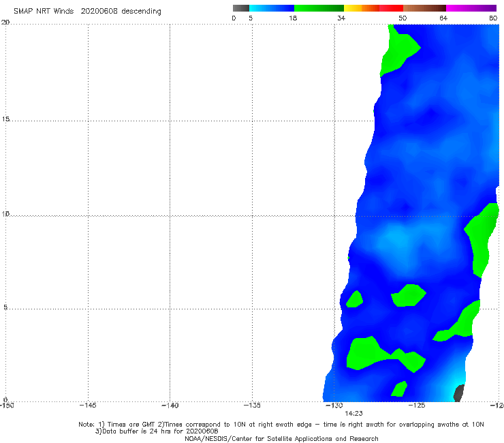Click the yellow-orange 34-50 color bar segment

373,8
